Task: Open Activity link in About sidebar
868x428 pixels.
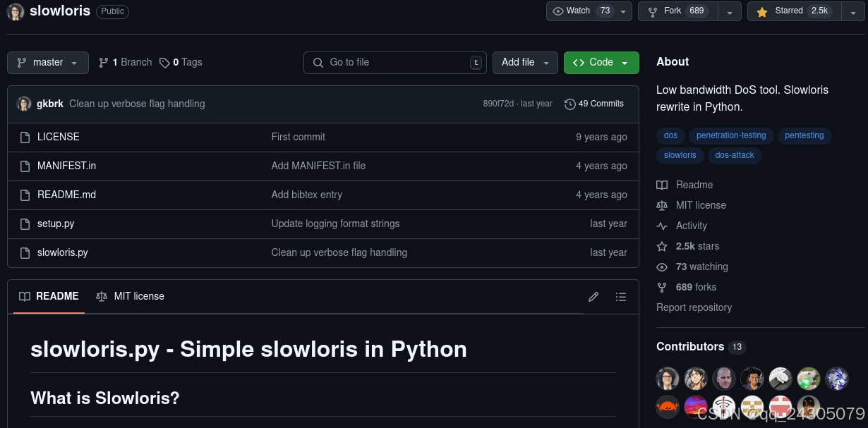Action: pyautogui.click(x=682, y=226)
